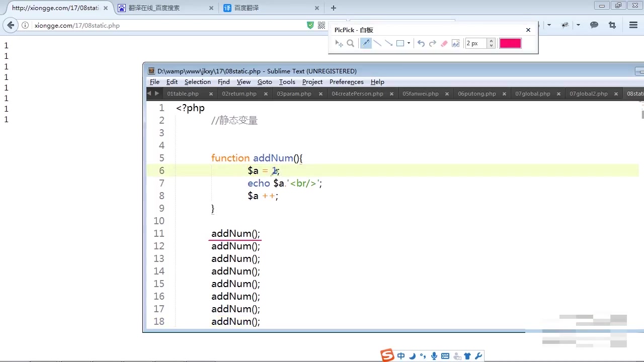Click the Sogou microphone voice input icon
644x362 pixels.
coord(434,356)
